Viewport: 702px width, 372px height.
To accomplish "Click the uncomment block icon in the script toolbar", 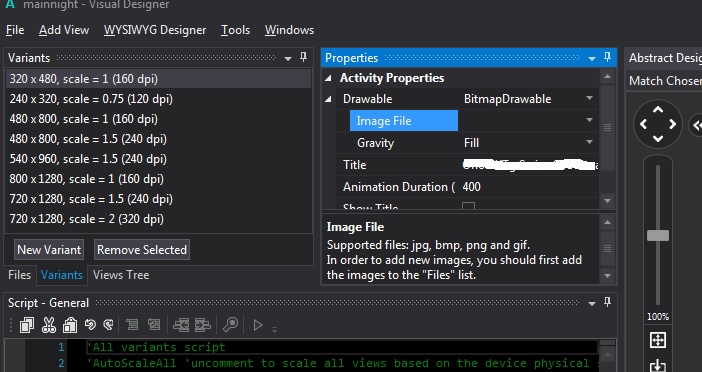I will point(154,325).
